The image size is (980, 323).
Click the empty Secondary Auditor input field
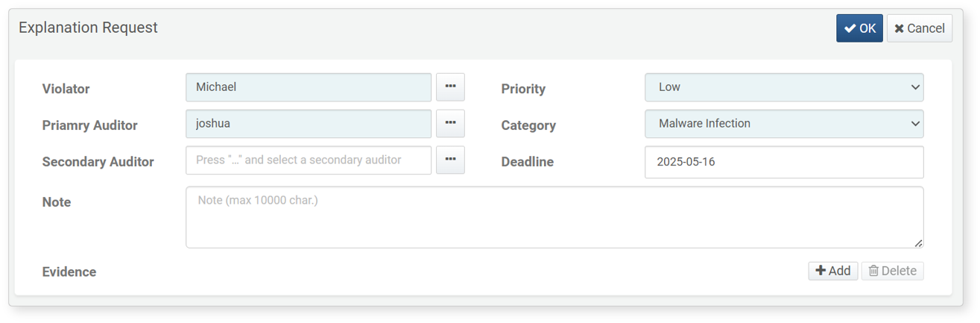click(x=309, y=160)
